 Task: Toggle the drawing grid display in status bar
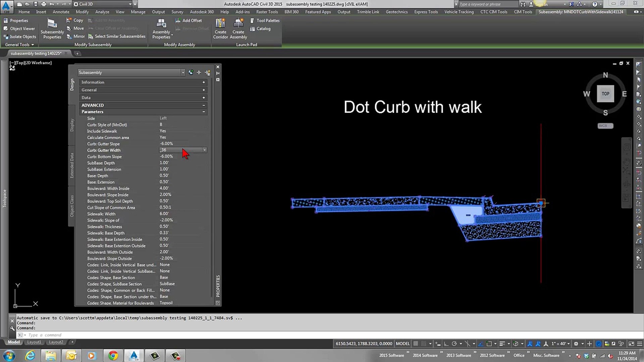click(416, 344)
